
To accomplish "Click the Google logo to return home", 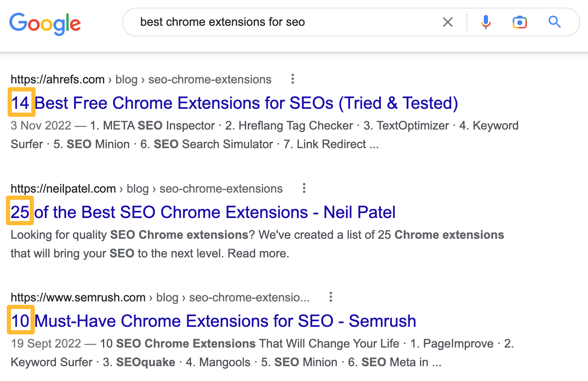I will tap(45, 24).
